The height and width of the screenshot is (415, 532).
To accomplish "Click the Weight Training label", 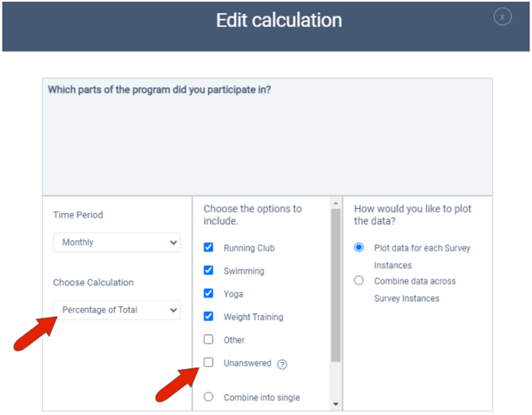I will [x=253, y=318].
